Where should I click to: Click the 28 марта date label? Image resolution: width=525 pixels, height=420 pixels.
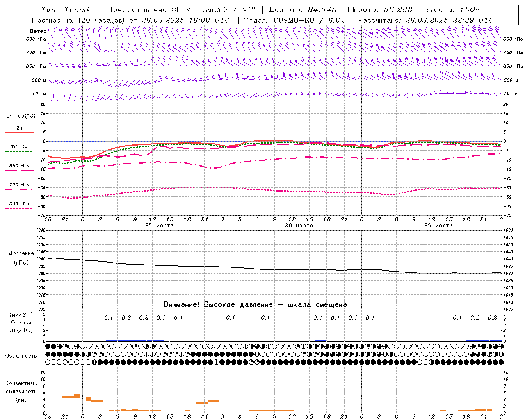click(299, 226)
